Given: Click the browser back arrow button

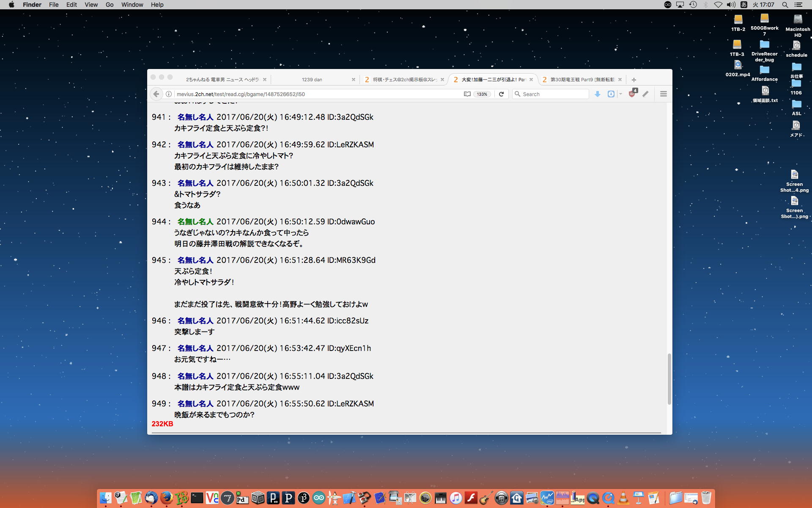Looking at the screenshot, I should click(156, 94).
